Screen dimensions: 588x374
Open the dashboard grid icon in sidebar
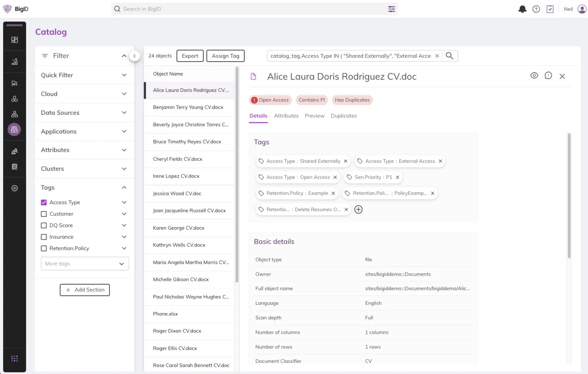15,40
